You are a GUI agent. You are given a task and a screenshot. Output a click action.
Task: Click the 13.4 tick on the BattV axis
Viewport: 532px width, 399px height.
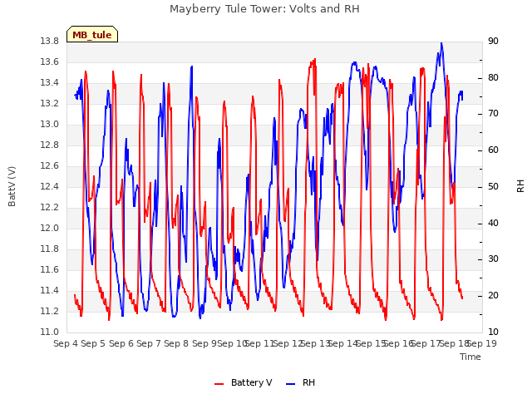coord(50,83)
